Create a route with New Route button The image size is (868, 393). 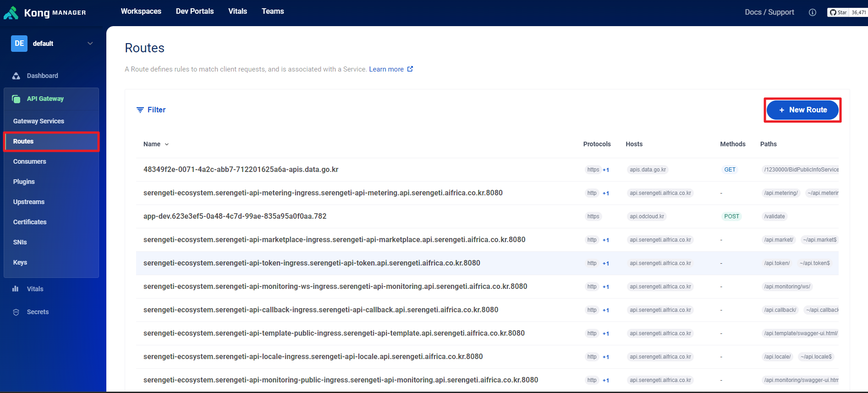pyautogui.click(x=802, y=110)
